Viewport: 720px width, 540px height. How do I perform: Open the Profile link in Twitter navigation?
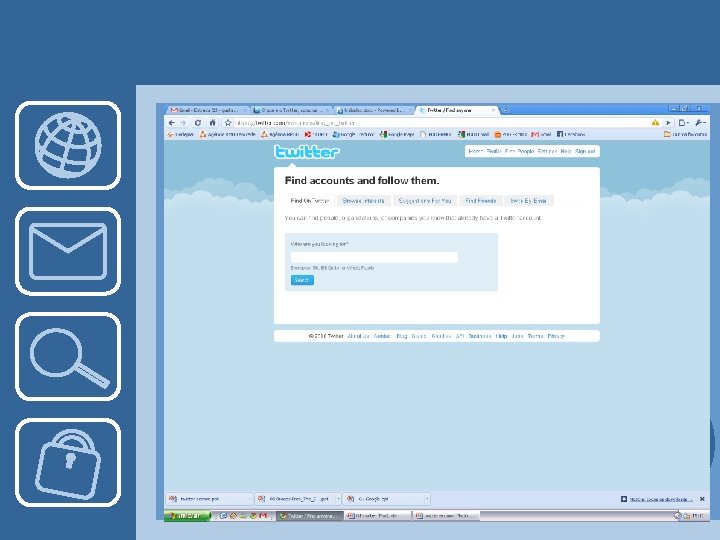click(494, 151)
